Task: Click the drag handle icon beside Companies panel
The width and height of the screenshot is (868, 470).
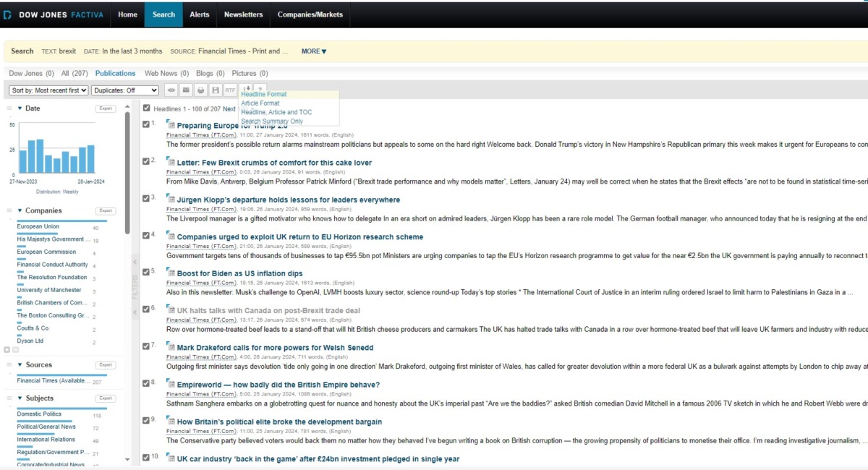Action: pos(9,210)
